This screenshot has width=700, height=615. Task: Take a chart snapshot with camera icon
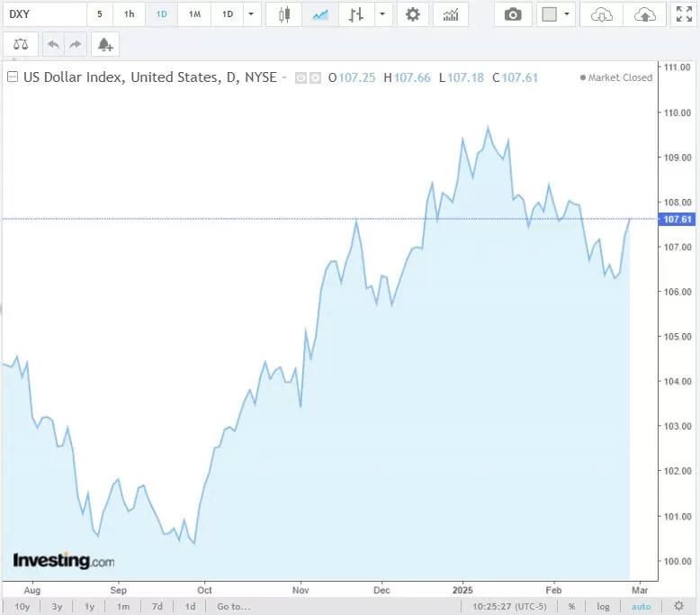pos(513,14)
